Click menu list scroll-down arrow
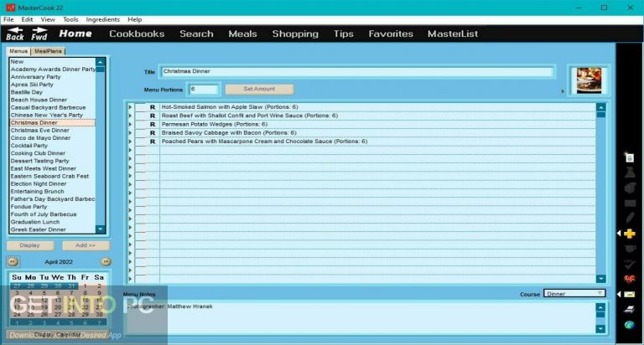The height and width of the screenshot is (345, 644). 101,229
